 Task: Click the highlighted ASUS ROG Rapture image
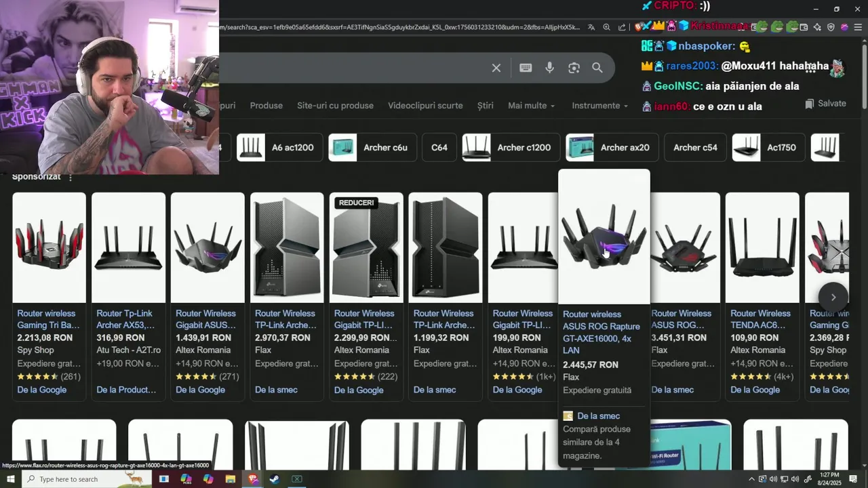pos(604,237)
